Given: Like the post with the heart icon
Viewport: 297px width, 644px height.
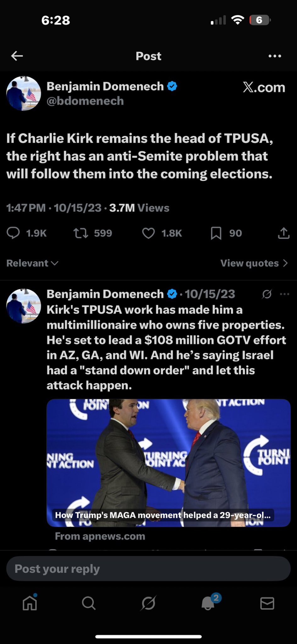Looking at the screenshot, I should pyautogui.click(x=148, y=233).
